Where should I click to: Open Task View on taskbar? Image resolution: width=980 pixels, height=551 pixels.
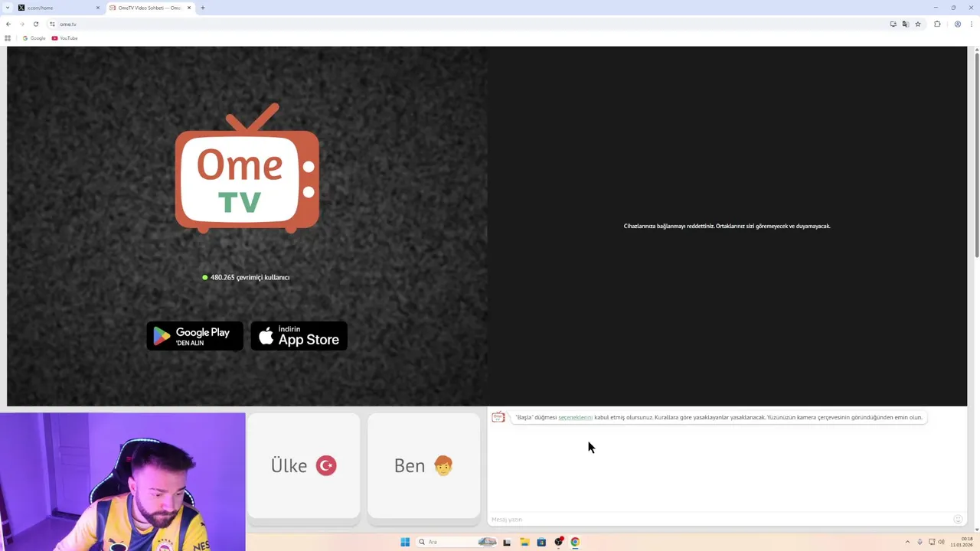507,542
